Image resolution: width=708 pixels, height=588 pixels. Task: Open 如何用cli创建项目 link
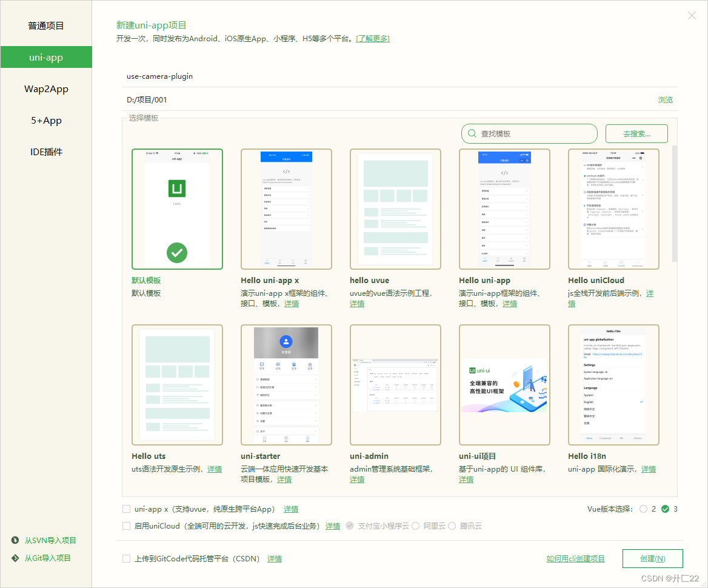pyautogui.click(x=575, y=558)
